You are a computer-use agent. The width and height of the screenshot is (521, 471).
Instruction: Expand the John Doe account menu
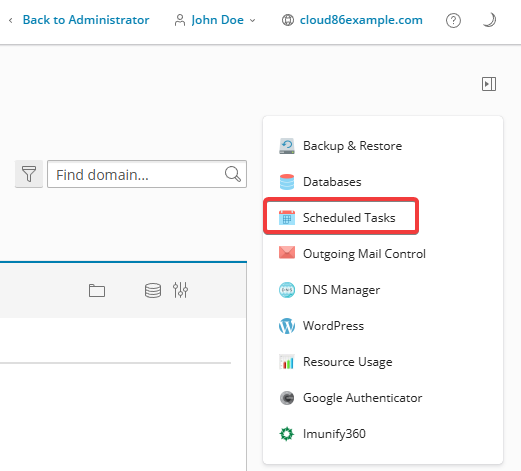coord(215,20)
